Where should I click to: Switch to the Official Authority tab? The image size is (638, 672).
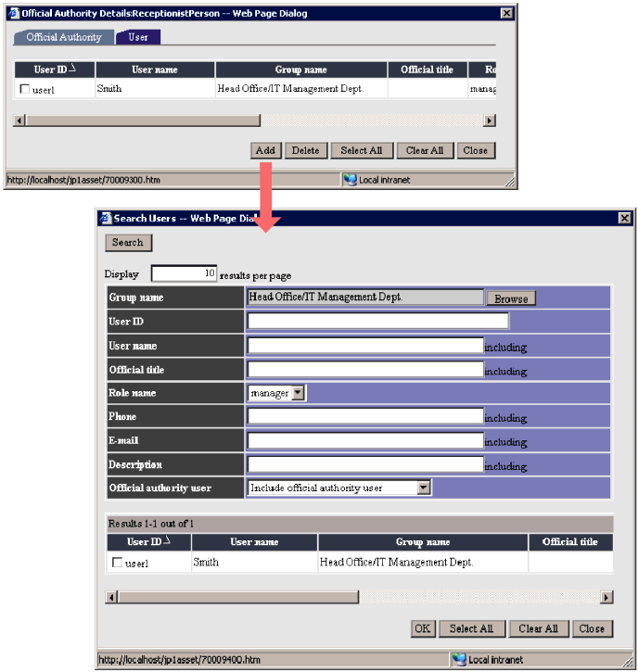[64, 37]
